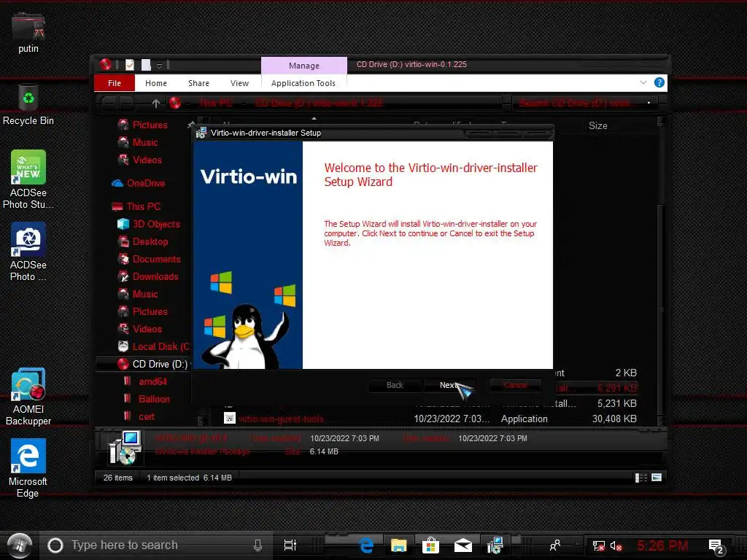Switch to the Home ribbon tab
747x560 pixels.
156,83
